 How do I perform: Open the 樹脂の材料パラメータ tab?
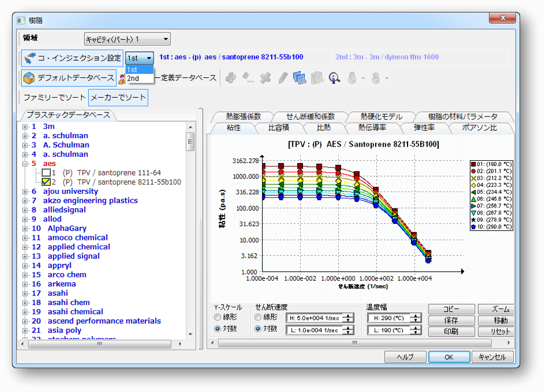click(463, 116)
